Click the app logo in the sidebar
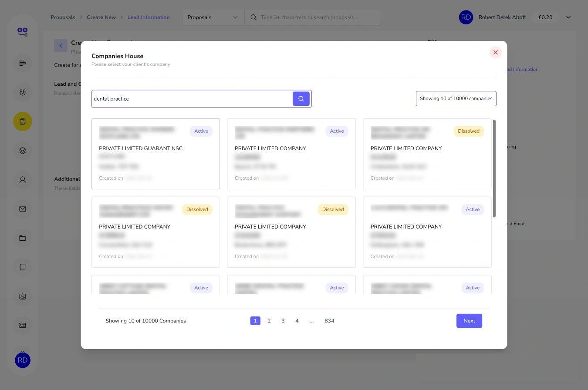Screen dimensions: 588x390 click(x=23, y=31)
